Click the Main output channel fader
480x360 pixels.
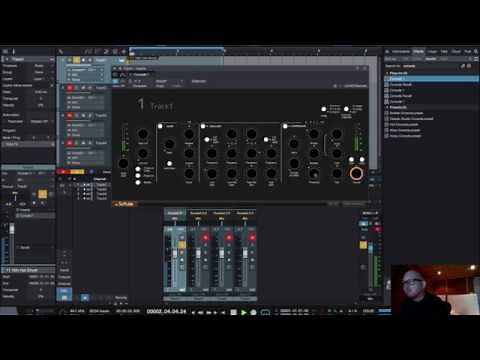(370, 248)
